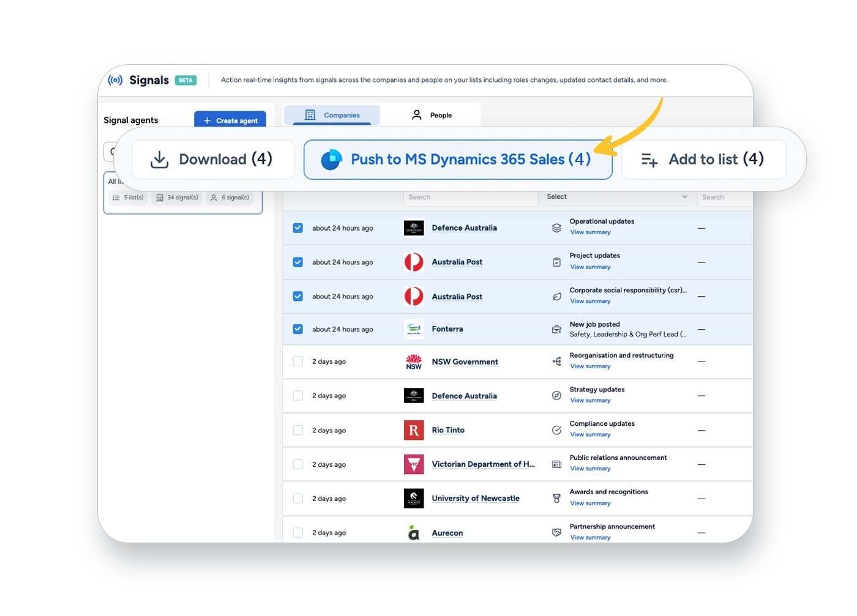The width and height of the screenshot is (857, 616).
Task: Switch to the People tab
Action: click(433, 115)
